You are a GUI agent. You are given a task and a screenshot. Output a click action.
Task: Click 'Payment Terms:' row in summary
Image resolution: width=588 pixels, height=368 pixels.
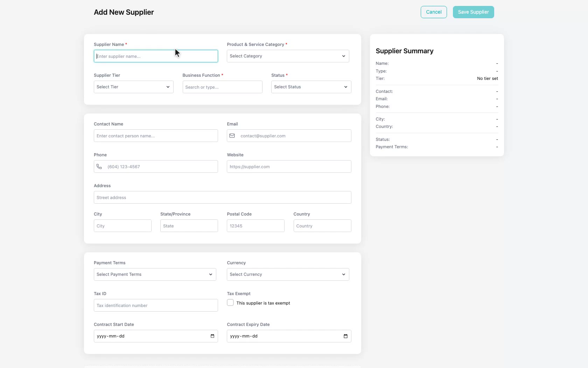437,147
